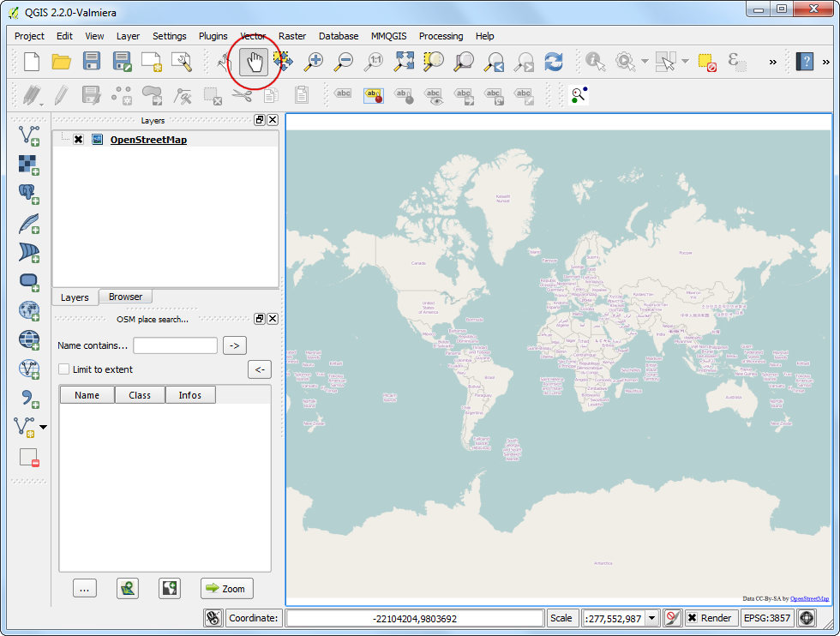Click the Add Vector Layer icon

coord(29,135)
